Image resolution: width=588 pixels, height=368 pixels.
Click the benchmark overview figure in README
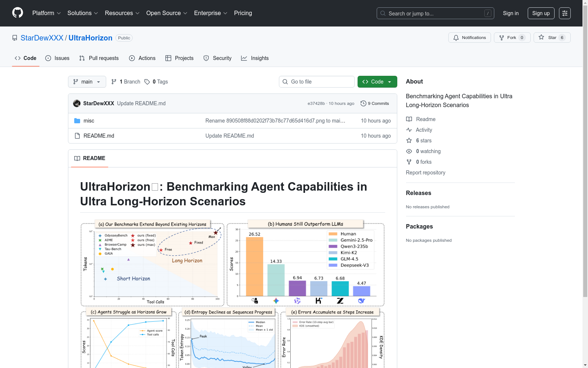(x=233, y=294)
